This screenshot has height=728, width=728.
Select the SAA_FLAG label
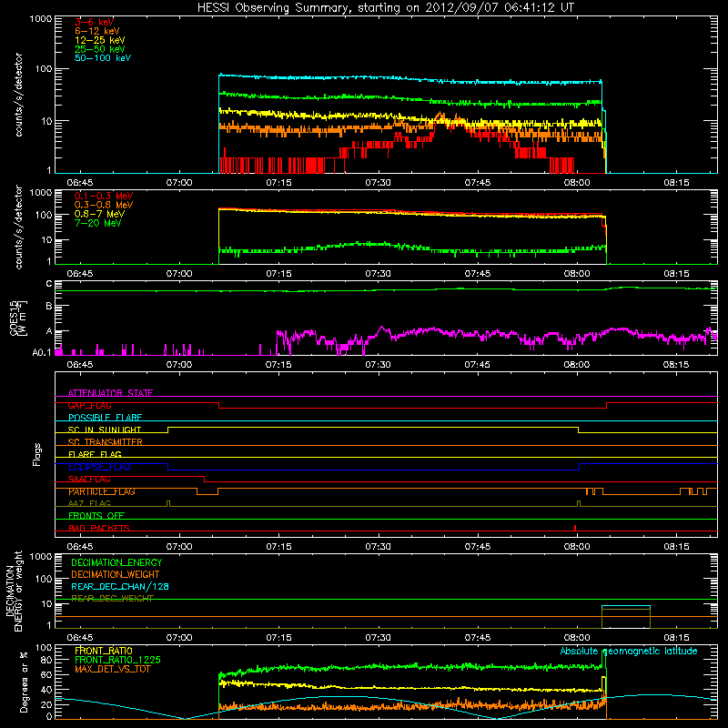[89, 480]
